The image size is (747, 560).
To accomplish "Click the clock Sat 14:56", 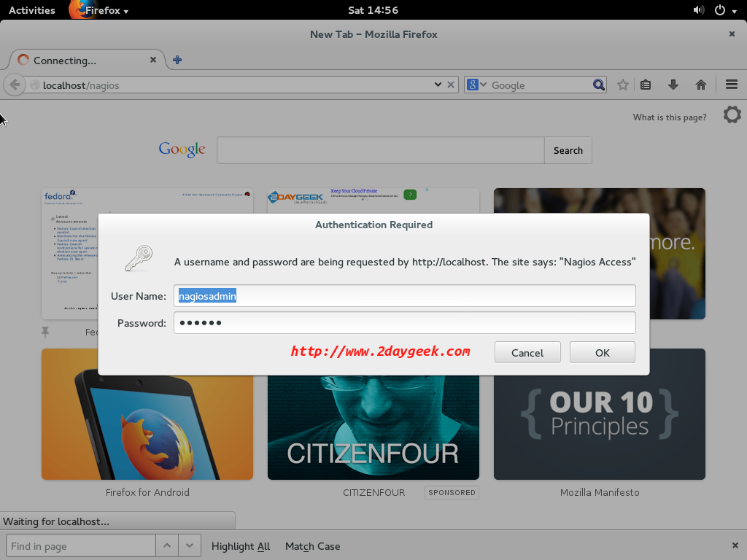I will (x=373, y=10).
